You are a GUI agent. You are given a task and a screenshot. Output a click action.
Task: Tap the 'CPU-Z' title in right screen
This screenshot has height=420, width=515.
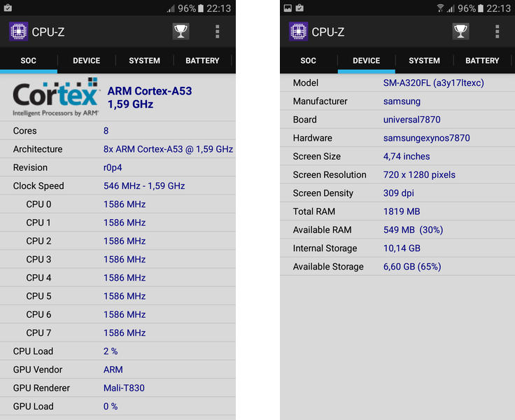pos(327,32)
